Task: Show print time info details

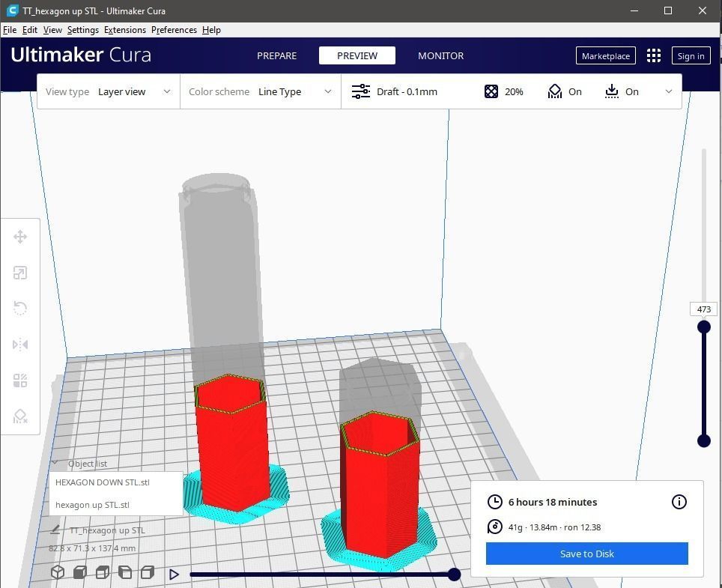Action: click(x=679, y=501)
